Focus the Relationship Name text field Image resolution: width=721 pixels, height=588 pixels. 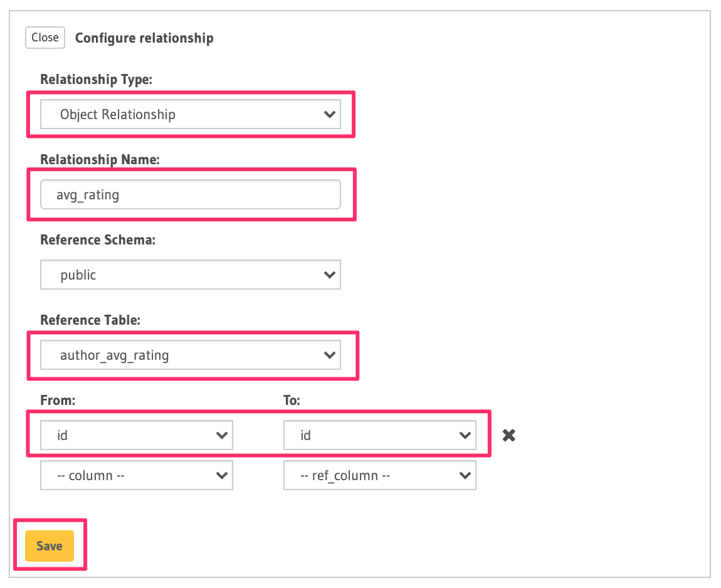point(190,195)
